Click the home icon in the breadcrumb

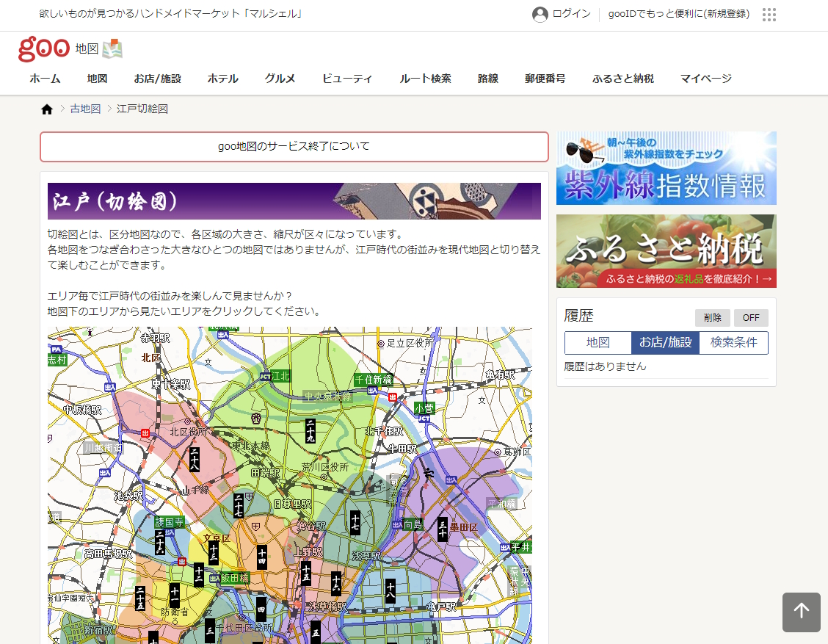coord(46,108)
